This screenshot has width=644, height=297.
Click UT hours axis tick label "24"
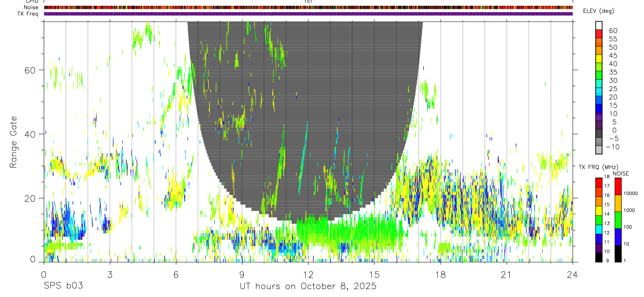[573, 274]
